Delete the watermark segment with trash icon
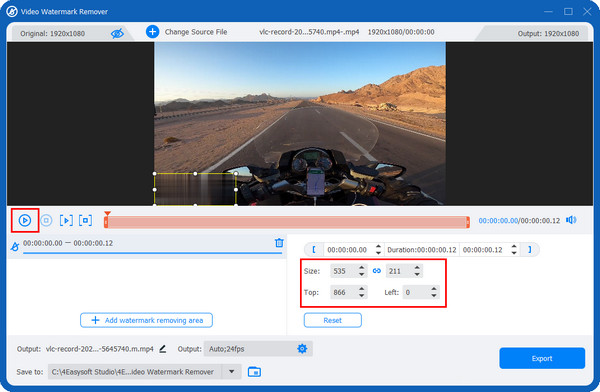The width and height of the screenshot is (600, 392). (279, 243)
